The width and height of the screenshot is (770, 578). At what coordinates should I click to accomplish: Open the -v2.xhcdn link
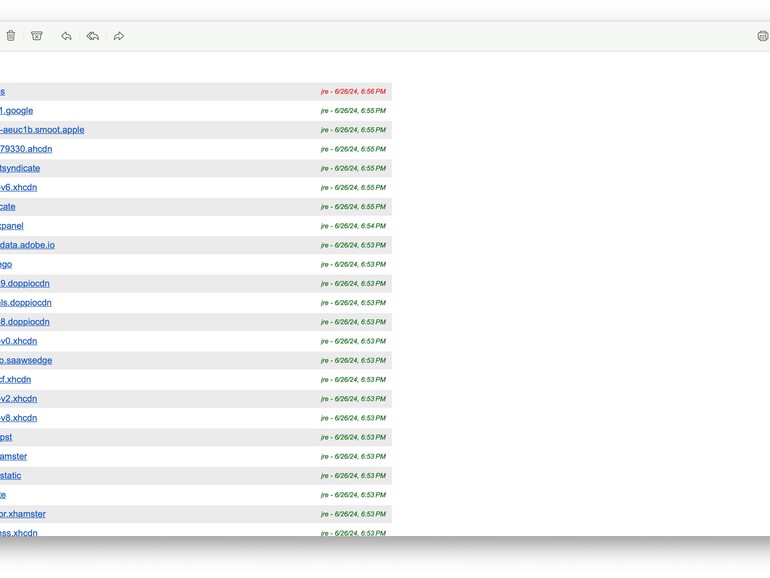tap(18, 399)
